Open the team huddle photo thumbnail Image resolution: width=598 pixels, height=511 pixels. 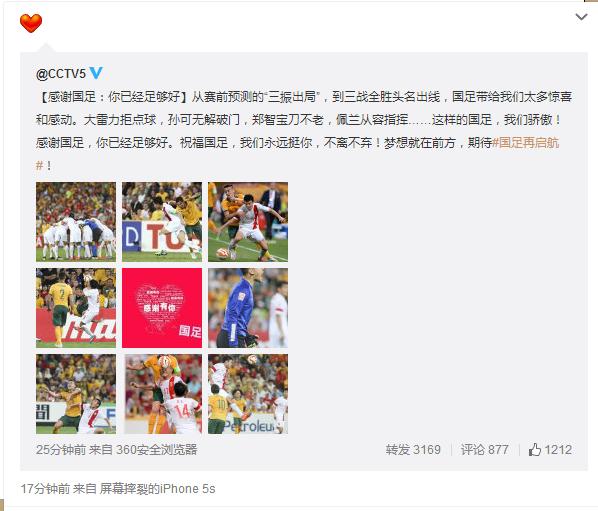pos(76,222)
